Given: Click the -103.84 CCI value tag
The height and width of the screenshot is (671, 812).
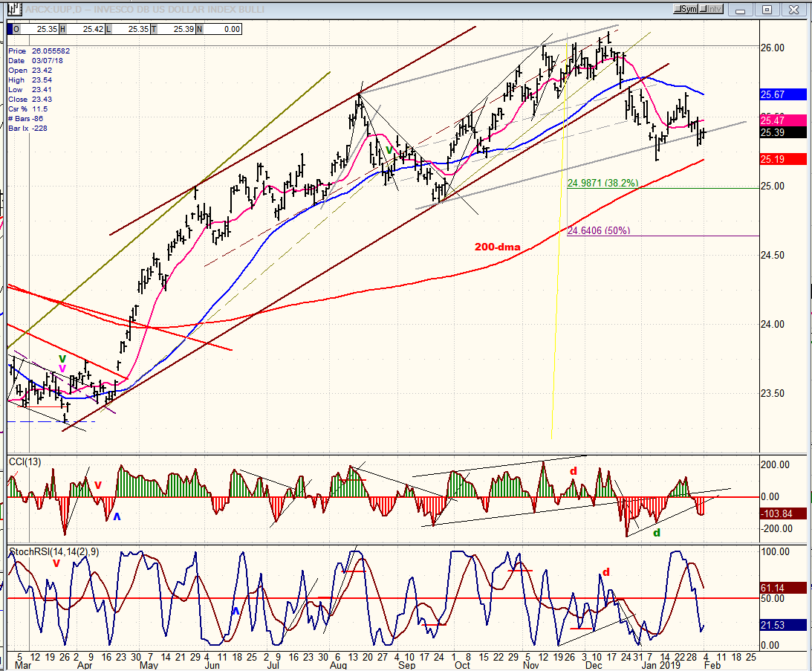Looking at the screenshot, I should coord(782,513).
